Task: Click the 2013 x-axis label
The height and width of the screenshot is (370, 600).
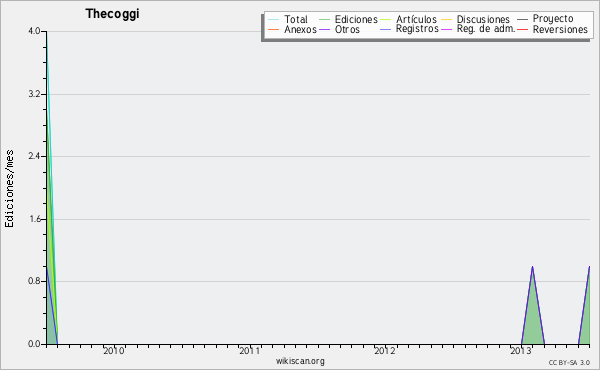Action: 520,351
